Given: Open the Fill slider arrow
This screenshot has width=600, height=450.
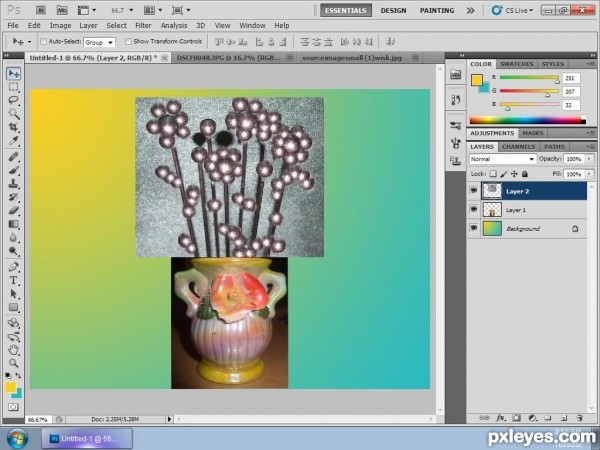Looking at the screenshot, I should pos(589,174).
